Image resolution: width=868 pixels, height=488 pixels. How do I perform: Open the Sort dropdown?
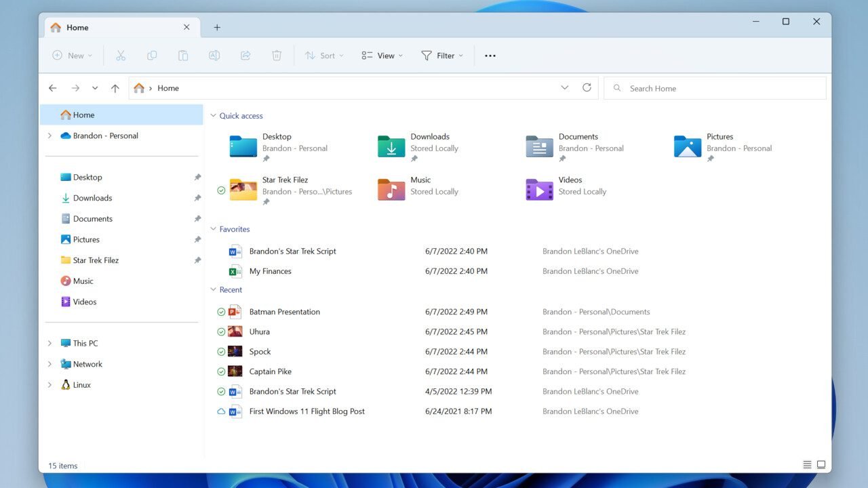[324, 55]
